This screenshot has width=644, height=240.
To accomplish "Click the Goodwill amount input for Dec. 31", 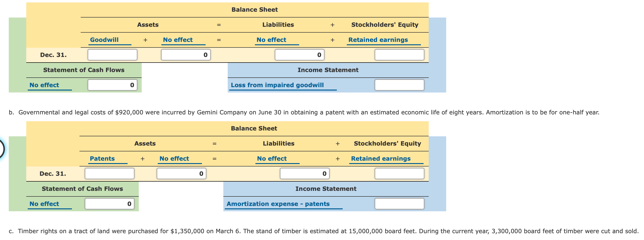I will coord(112,55).
